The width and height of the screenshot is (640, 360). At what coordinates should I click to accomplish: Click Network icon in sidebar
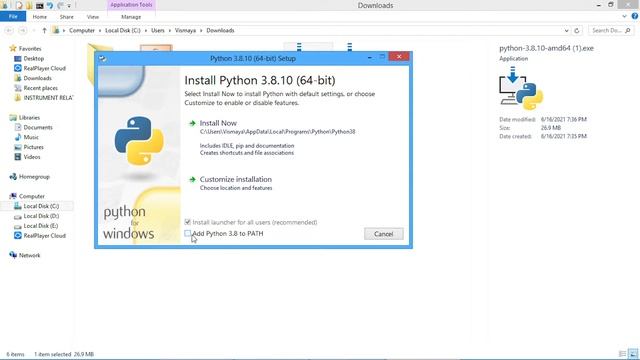click(13, 255)
